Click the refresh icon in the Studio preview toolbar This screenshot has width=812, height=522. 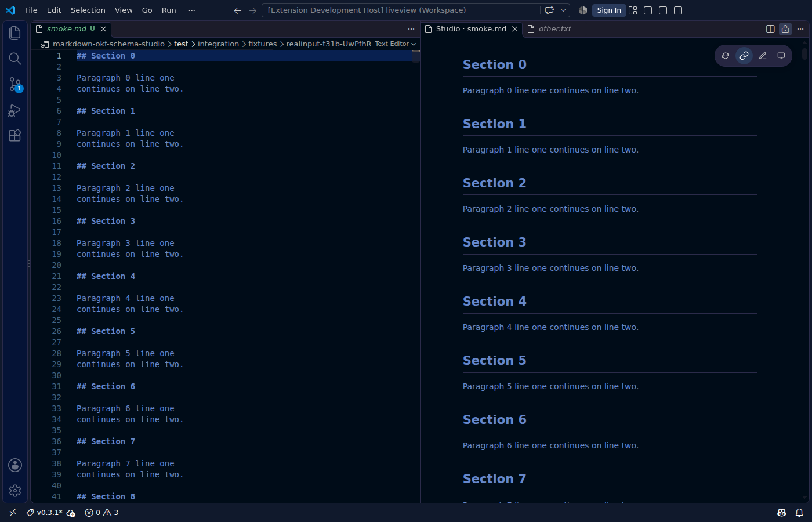[726, 56]
